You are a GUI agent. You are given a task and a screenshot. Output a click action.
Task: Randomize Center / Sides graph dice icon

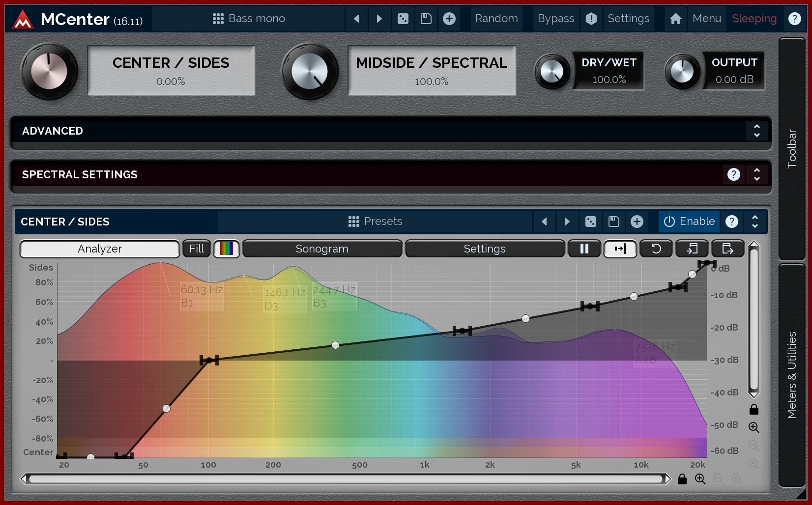(590, 222)
